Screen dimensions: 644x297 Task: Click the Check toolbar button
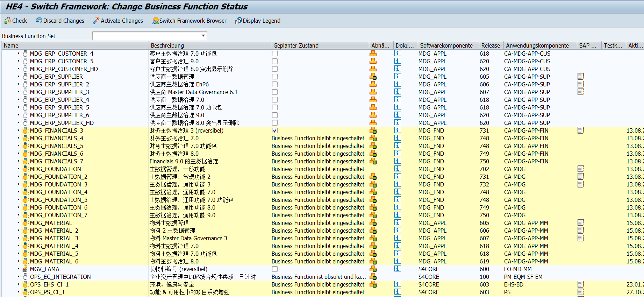16,21
